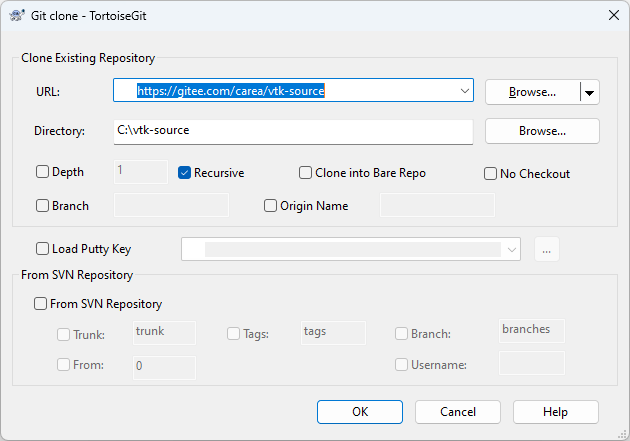Click the URL Browse button
This screenshot has height=441, width=630.
[x=532, y=92]
